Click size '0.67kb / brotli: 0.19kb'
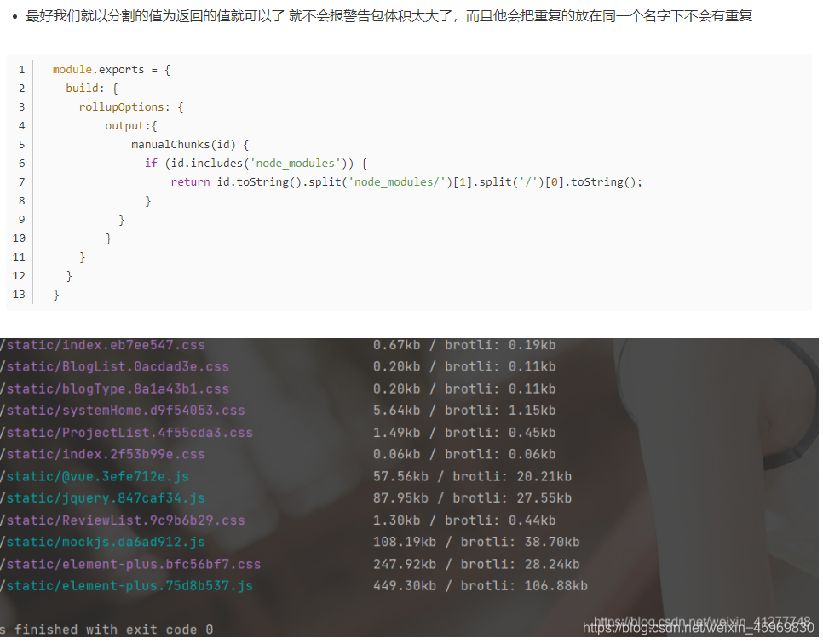This screenshot has width=823, height=644. (464, 345)
